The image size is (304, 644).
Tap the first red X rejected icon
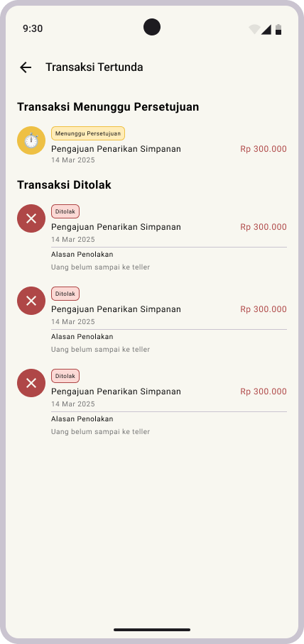31,218
